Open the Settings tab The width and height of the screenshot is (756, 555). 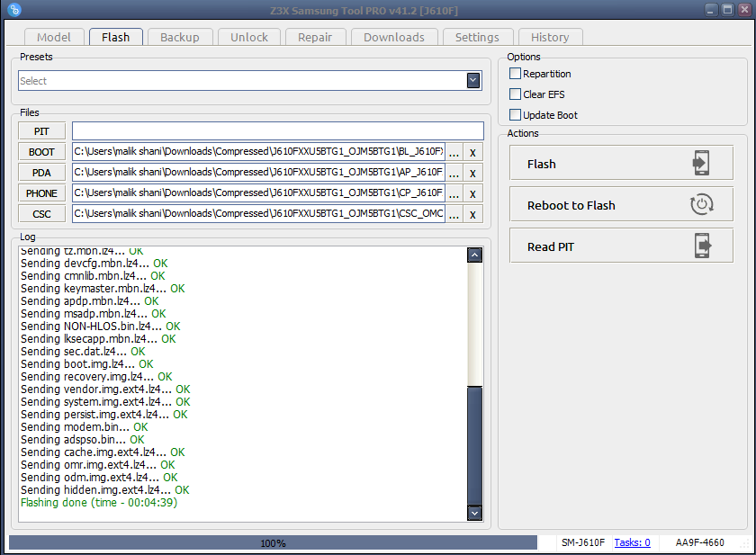[x=477, y=37]
